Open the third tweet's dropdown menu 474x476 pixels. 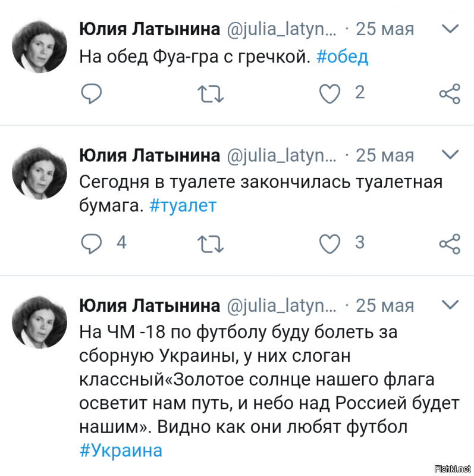point(450,304)
